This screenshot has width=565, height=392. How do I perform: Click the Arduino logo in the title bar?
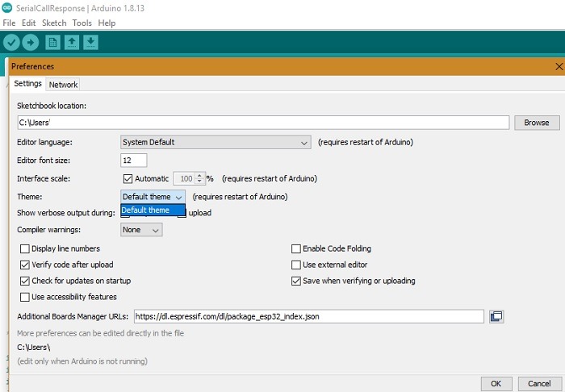[6, 7]
